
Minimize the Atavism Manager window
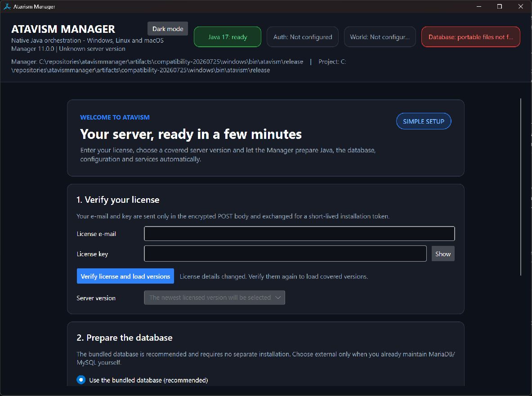click(479, 6)
